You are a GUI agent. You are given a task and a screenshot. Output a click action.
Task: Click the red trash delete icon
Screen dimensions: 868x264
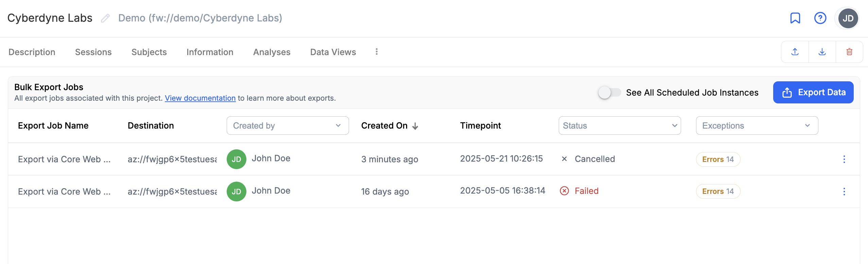[x=849, y=52]
